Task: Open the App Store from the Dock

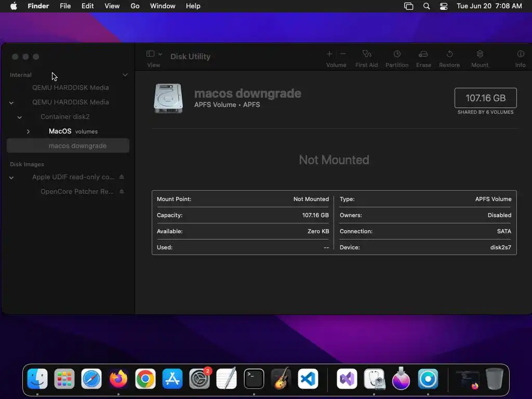Action: click(x=172, y=379)
